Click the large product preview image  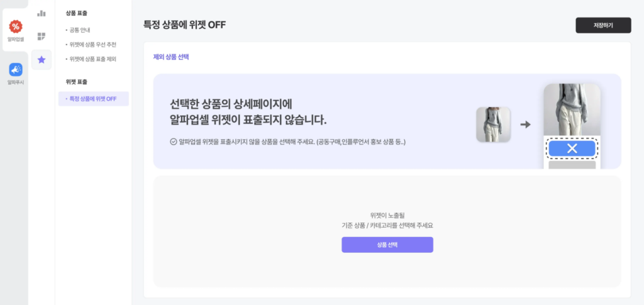tap(572, 109)
